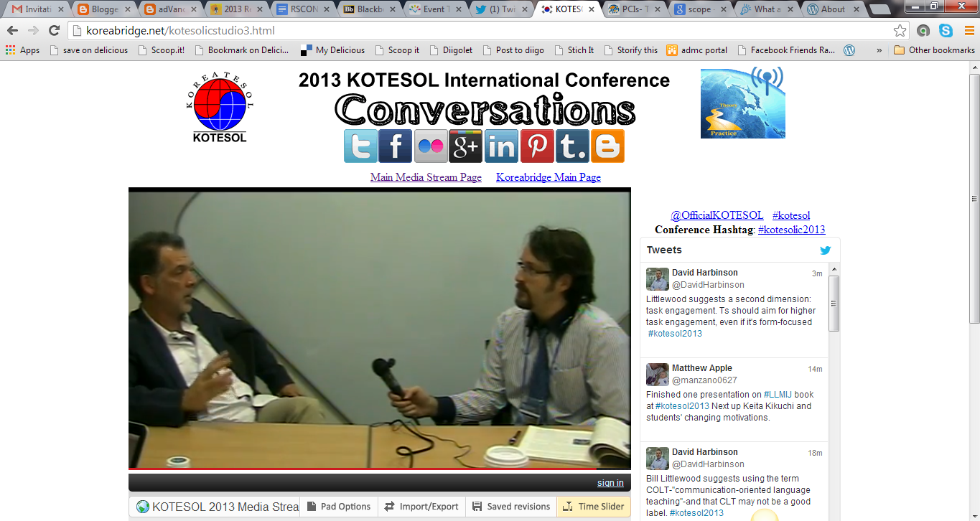Image resolution: width=980 pixels, height=521 pixels.
Task: Open the Blogger icon link
Action: 607,146
